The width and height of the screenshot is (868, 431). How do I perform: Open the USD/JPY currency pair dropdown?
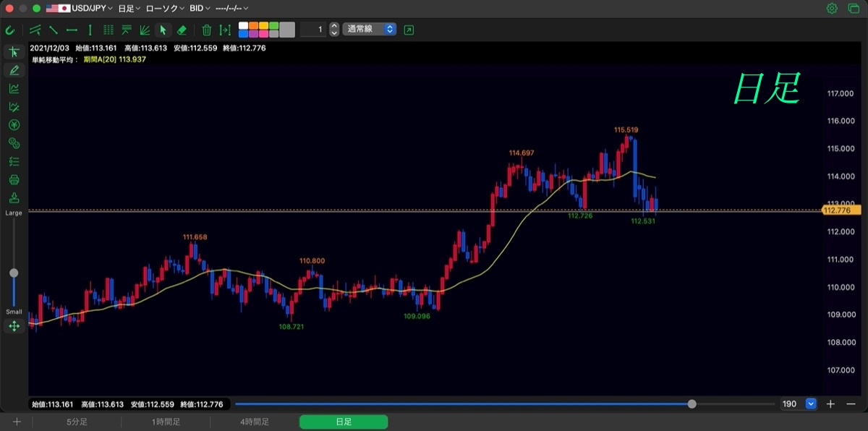pyautogui.click(x=80, y=9)
